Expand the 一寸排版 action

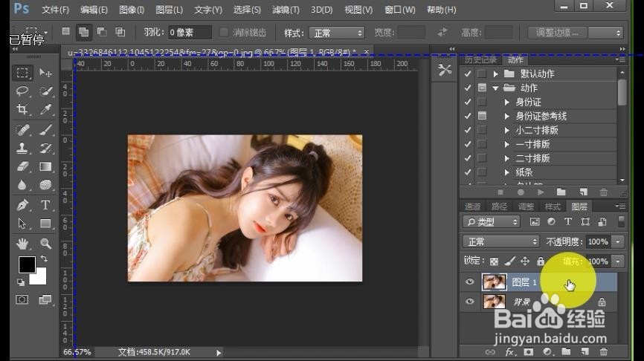pos(507,144)
